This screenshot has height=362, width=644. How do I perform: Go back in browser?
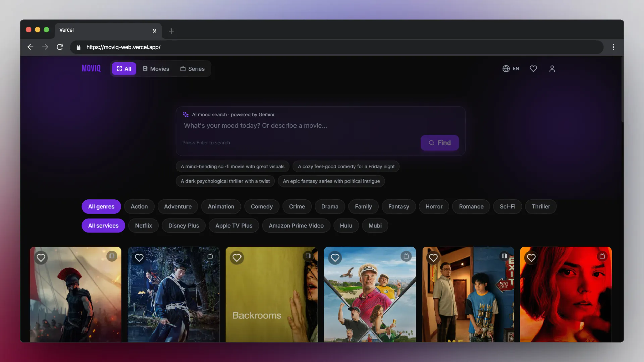(30, 47)
